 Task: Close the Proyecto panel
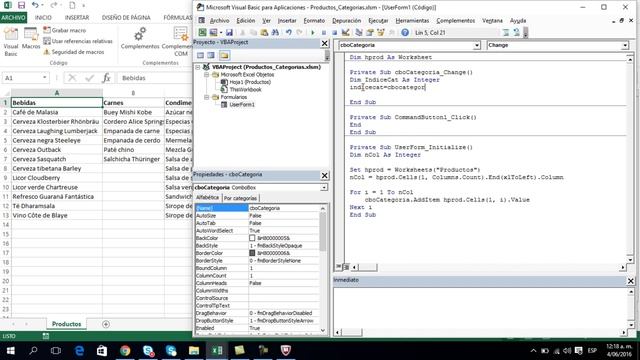pyautogui.click(x=324, y=43)
